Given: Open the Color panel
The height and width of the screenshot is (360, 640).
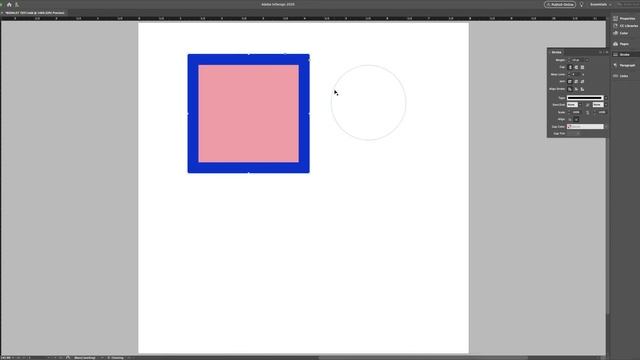Looking at the screenshot, I should 621,33.
